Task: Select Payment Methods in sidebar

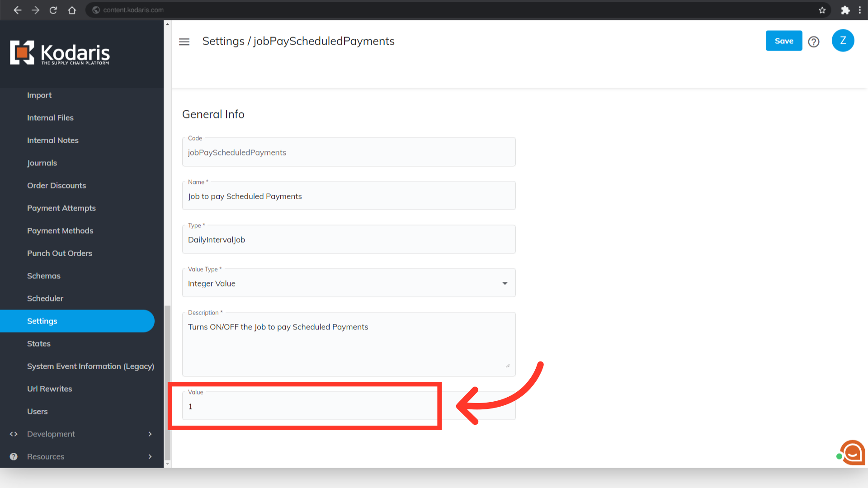Action: pyautogui.click(x=60, y=230)
